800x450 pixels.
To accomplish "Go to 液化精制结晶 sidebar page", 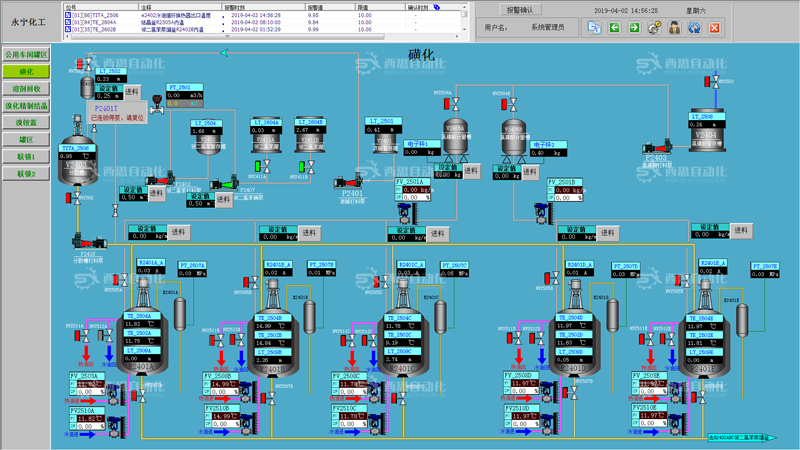I will [26, 106].
